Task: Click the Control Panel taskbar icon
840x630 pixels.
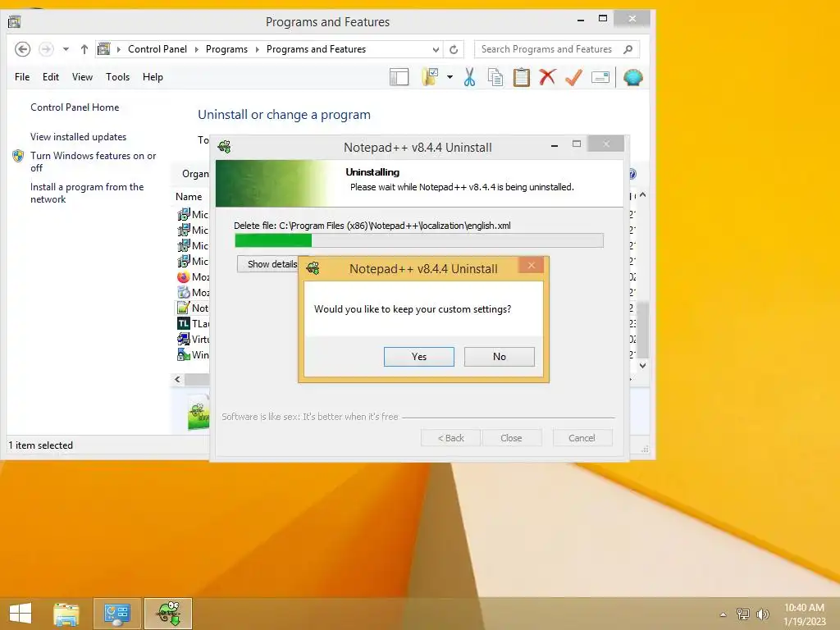Action: pos(117,614)
